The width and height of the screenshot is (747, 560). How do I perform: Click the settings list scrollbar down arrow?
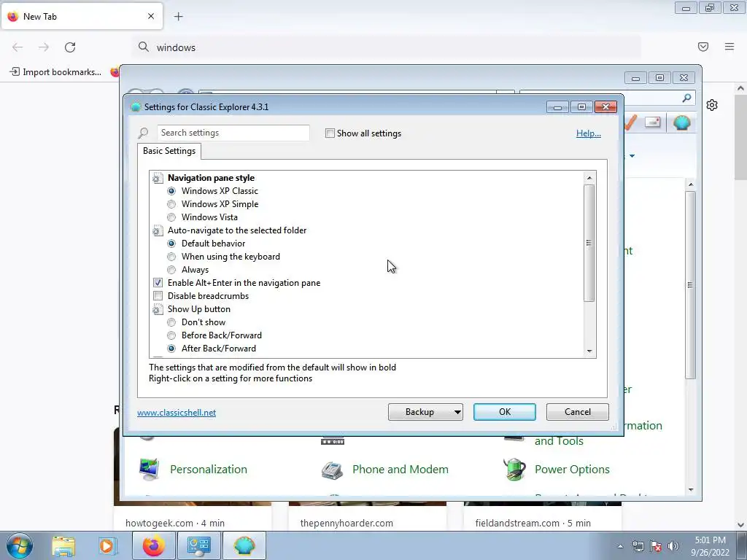tap(589, 351)
